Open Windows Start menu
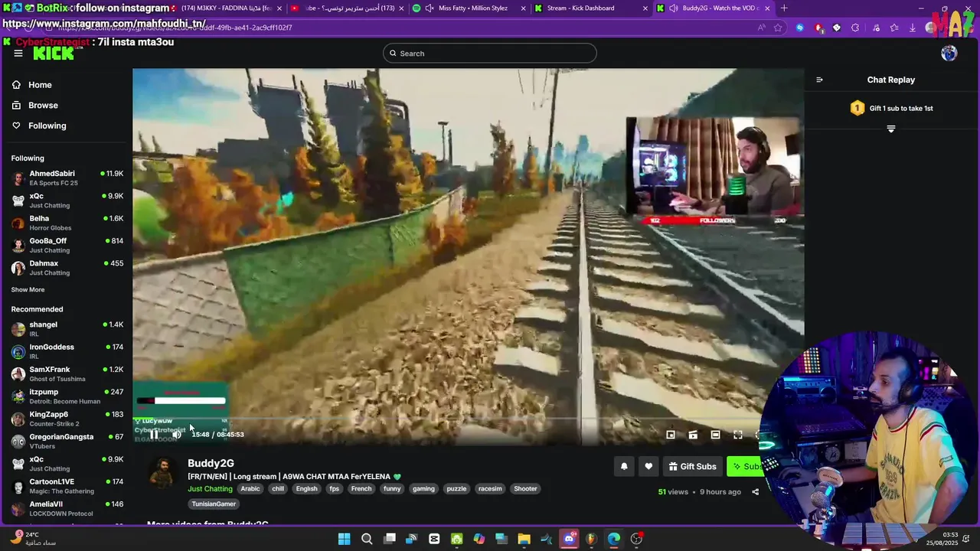This screenshot has height=551, width=980. coord(345,539)
